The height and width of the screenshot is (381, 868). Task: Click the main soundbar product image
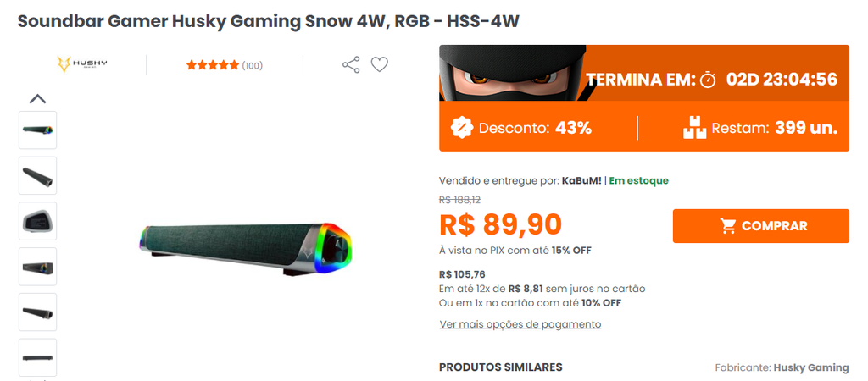click(x=245, y=248)
